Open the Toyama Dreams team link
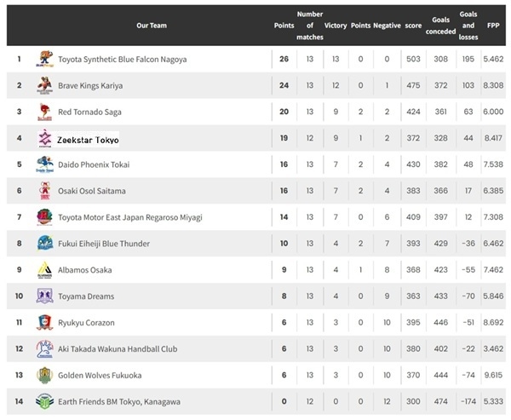This screenshot has height=420, width=511. pyautogui.click(x=86, y=296)
